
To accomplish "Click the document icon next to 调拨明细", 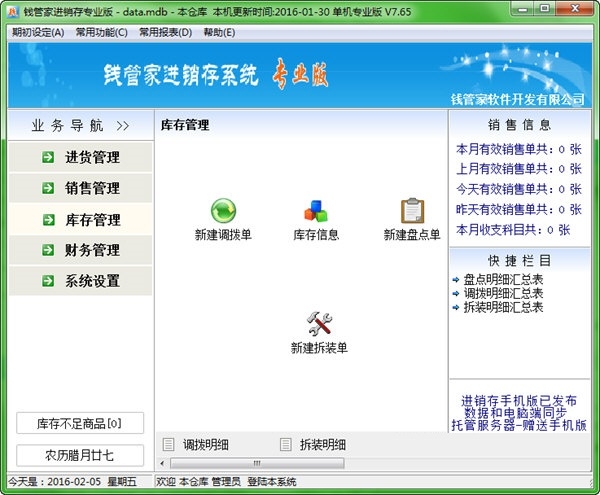I will (168, 445).
